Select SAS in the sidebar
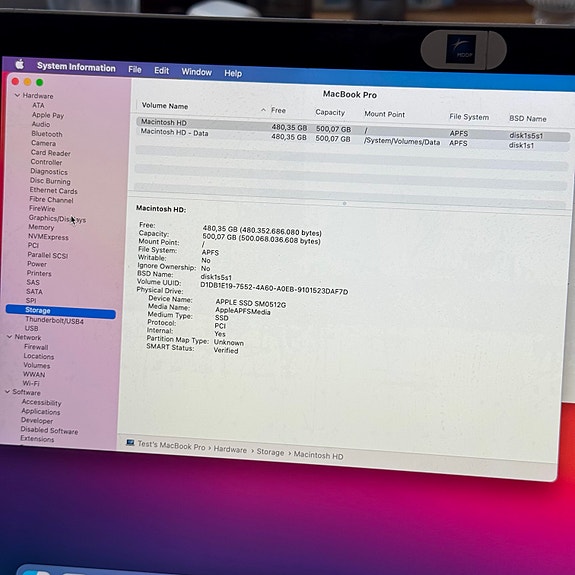The height and width of the screenshot is (575, 575). pos(33,282)
